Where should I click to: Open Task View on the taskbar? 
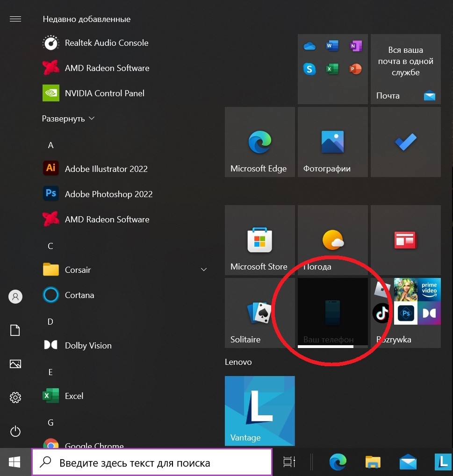pyautogui.click(x=289, y=462)
